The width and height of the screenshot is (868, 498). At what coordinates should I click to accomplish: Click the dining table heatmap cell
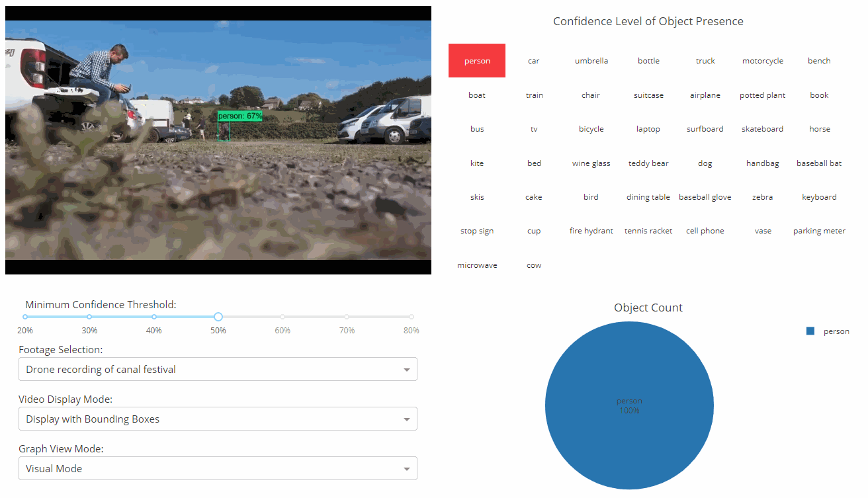648,197
